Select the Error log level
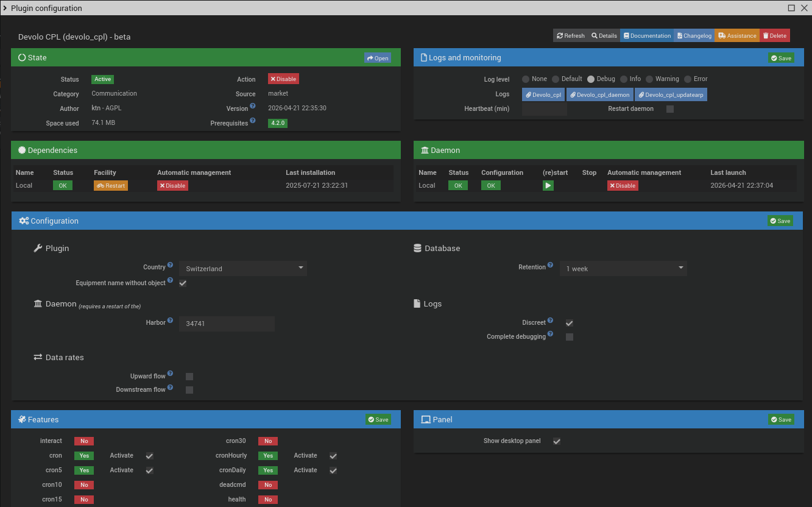 [x=688, y=79]
